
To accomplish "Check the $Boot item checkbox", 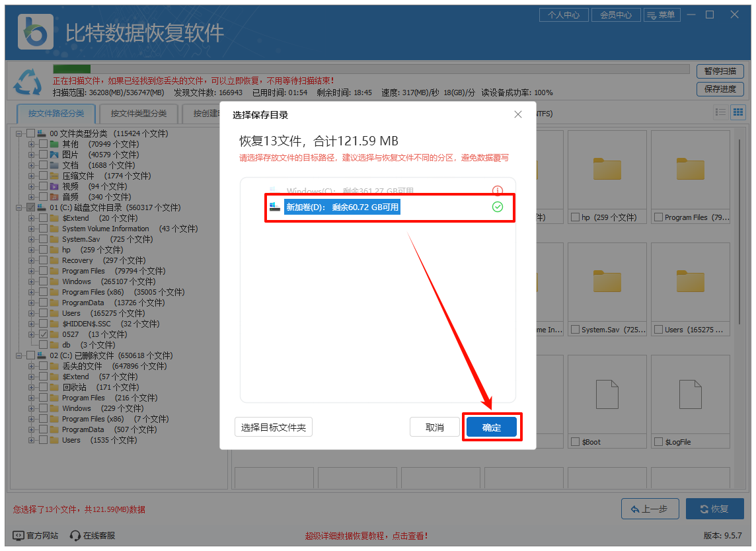I will tap(575, 441).
